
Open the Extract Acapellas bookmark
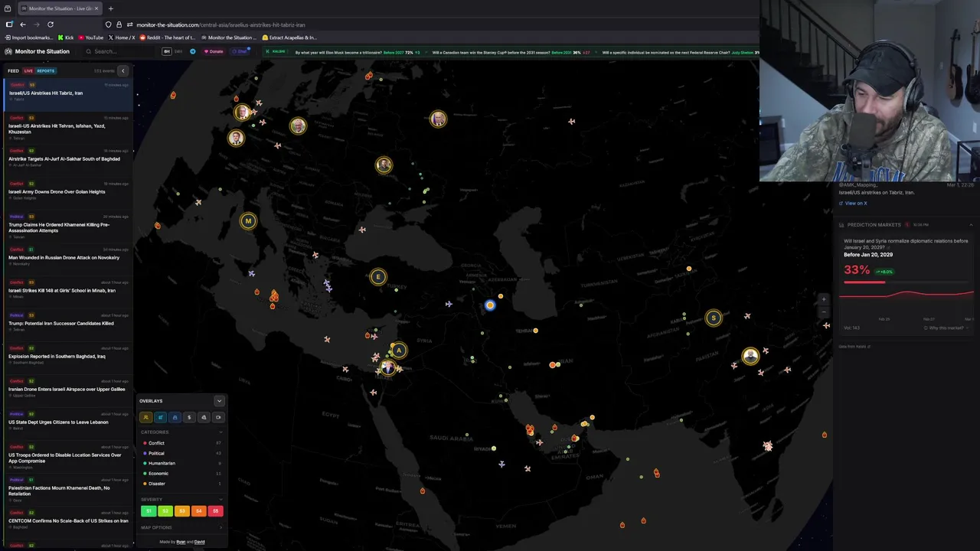[289, 37]
